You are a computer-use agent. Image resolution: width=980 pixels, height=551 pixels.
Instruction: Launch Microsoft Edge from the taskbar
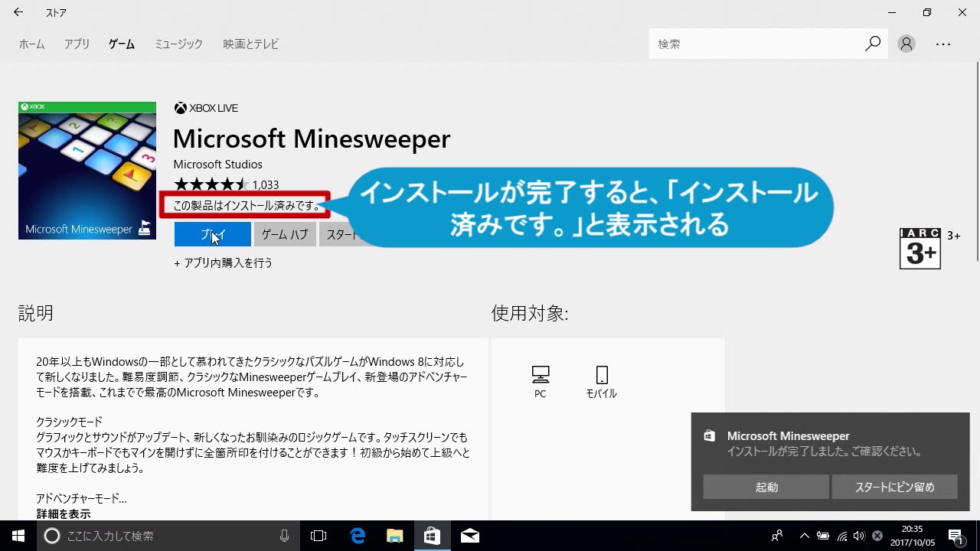pyautogui.click(x=358, y=536)
